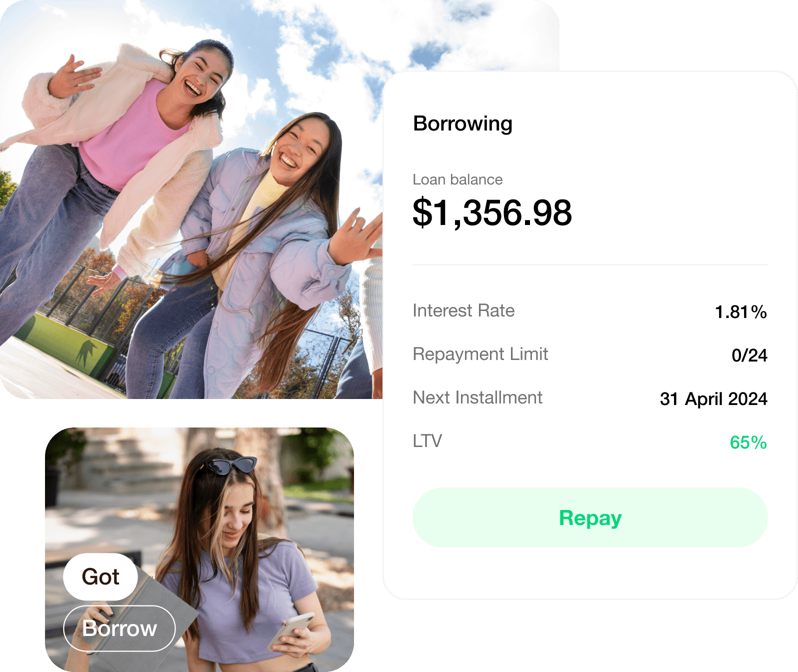Click the outlined Borrow pill
Image resolution: width=798 pixels, height=672 pixels.
click(119, 628)
